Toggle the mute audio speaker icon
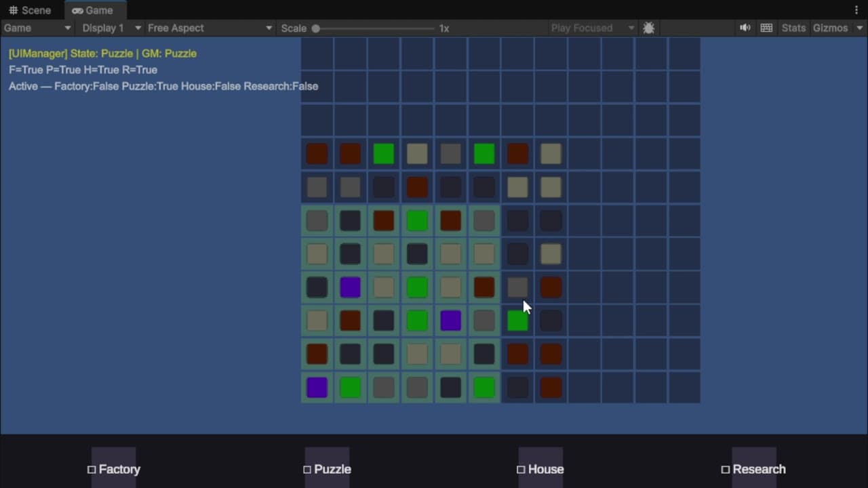The image size is (868, 488). (745, 28)
